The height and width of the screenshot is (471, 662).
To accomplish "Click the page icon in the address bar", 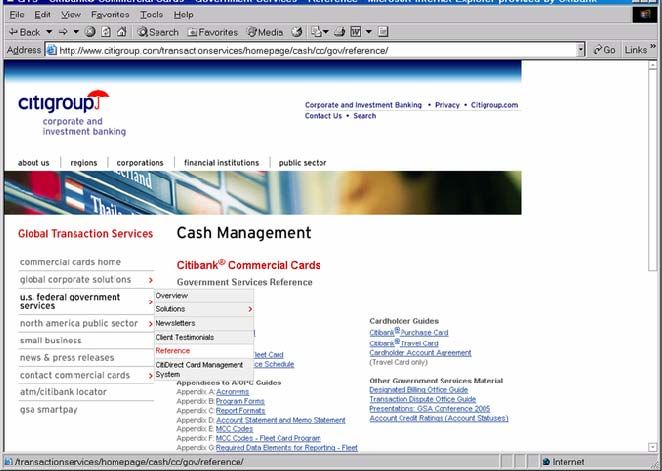I will 52,50.
